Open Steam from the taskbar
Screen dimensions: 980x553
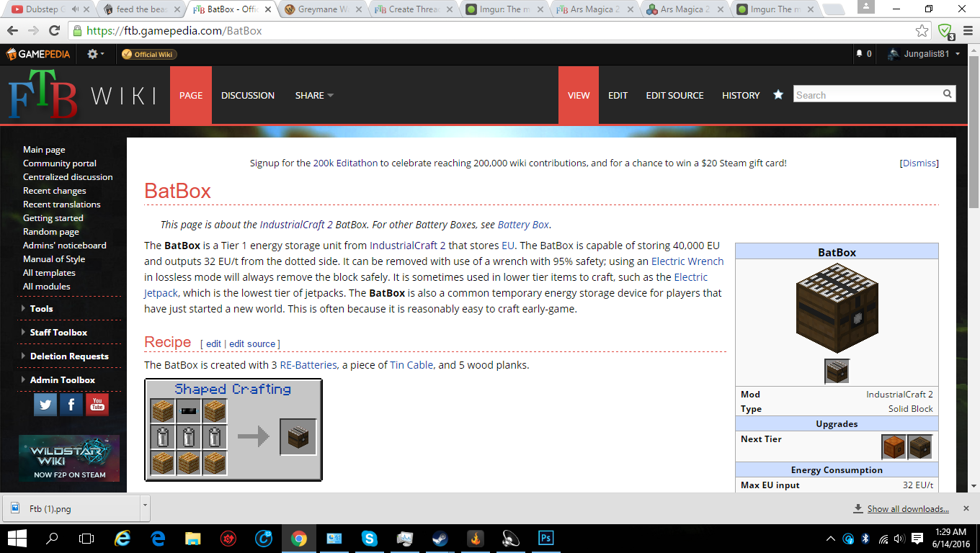[x=440, y=539]
